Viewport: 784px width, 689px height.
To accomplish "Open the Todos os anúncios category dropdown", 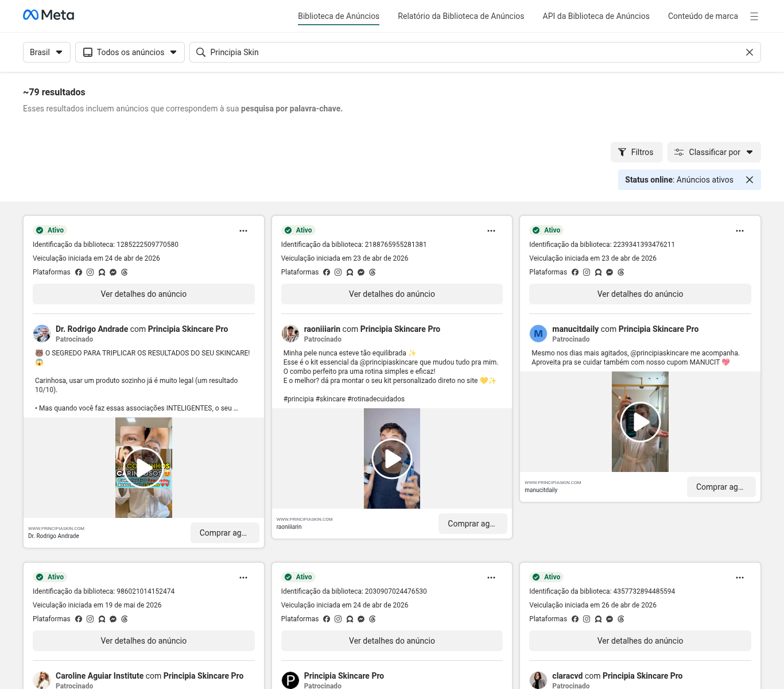I will [x=130, y=52].
